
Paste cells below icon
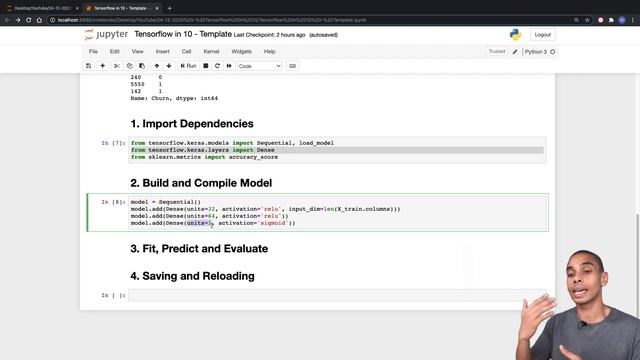(x=142, y=66)
